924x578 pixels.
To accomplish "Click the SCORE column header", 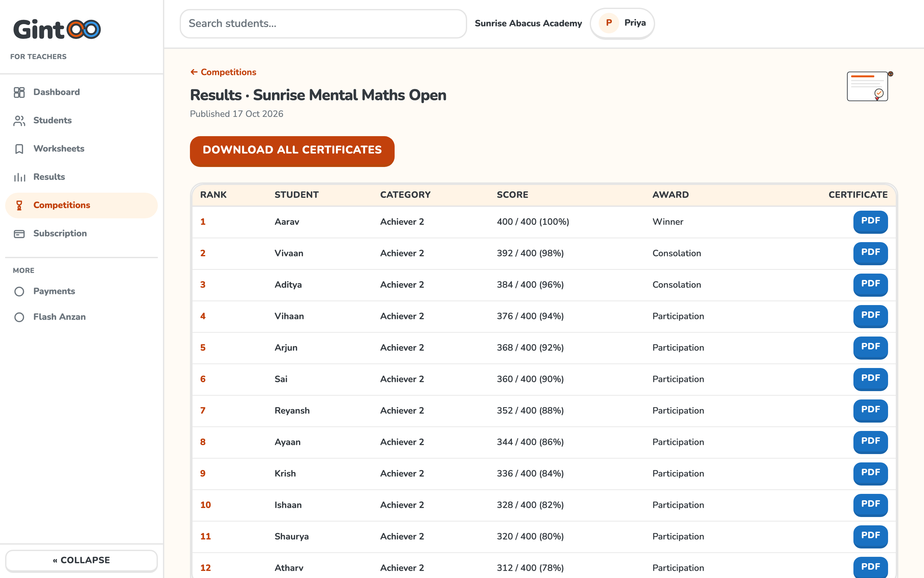I will (x=512, y=195).
